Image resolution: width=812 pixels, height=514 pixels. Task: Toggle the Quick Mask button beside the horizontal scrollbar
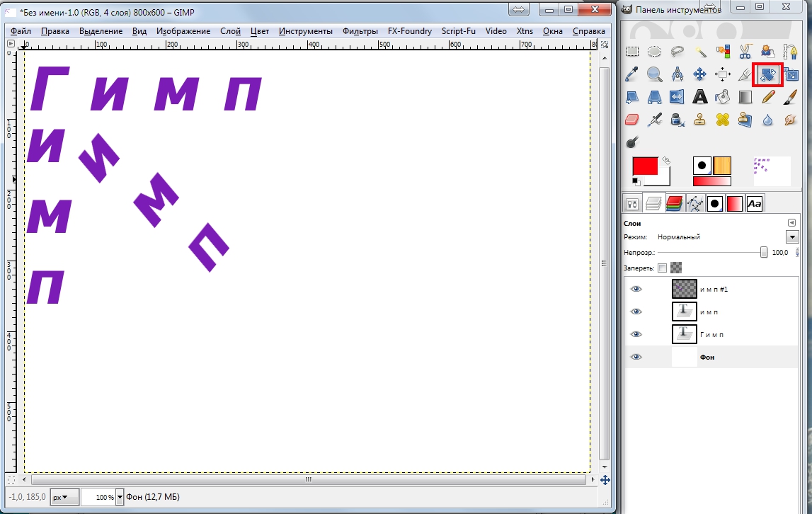11,480
